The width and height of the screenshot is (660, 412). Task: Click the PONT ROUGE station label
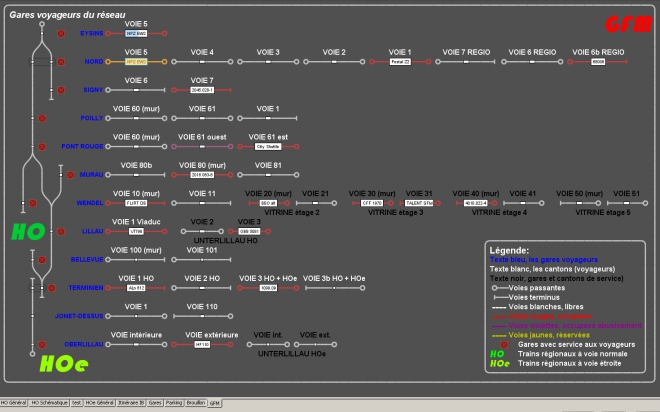82,146
